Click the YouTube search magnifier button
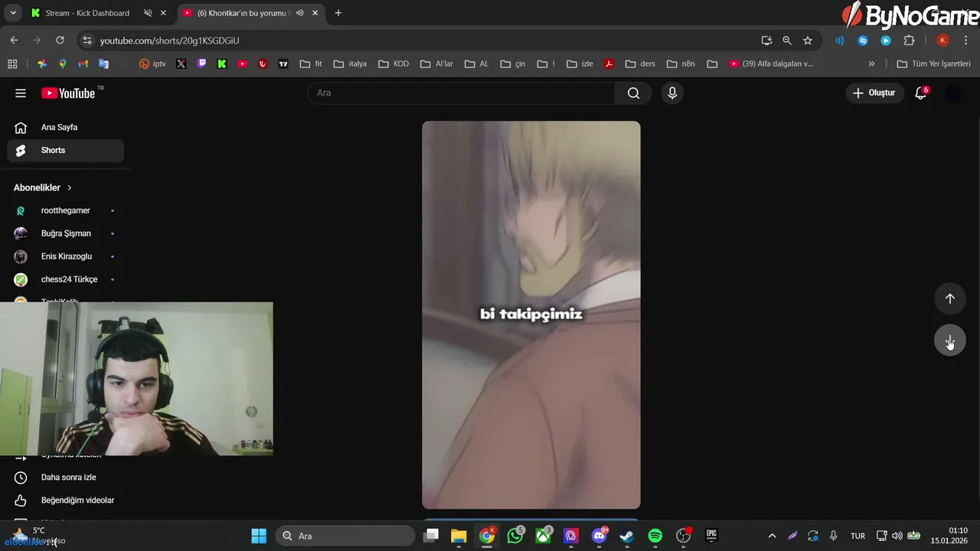This screenshot has width=980, height=551. pos(633,93)
